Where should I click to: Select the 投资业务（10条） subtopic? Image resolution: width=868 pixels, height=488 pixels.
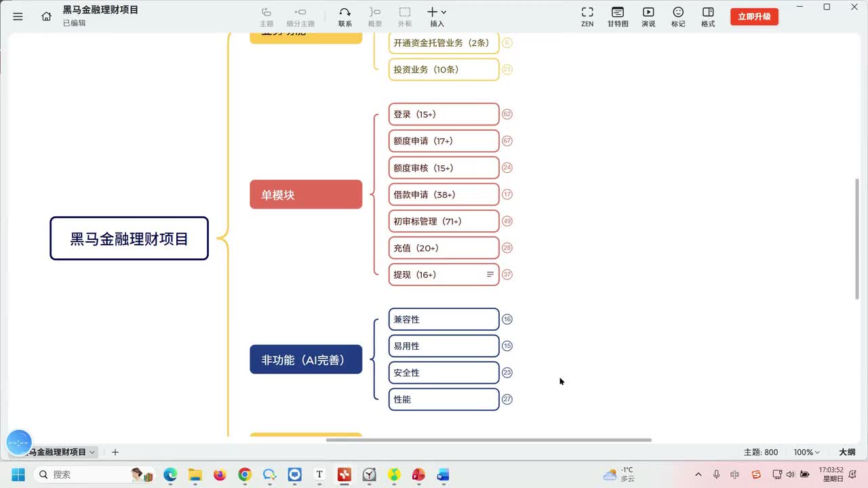pyautogui.click(x=443, y=69)
